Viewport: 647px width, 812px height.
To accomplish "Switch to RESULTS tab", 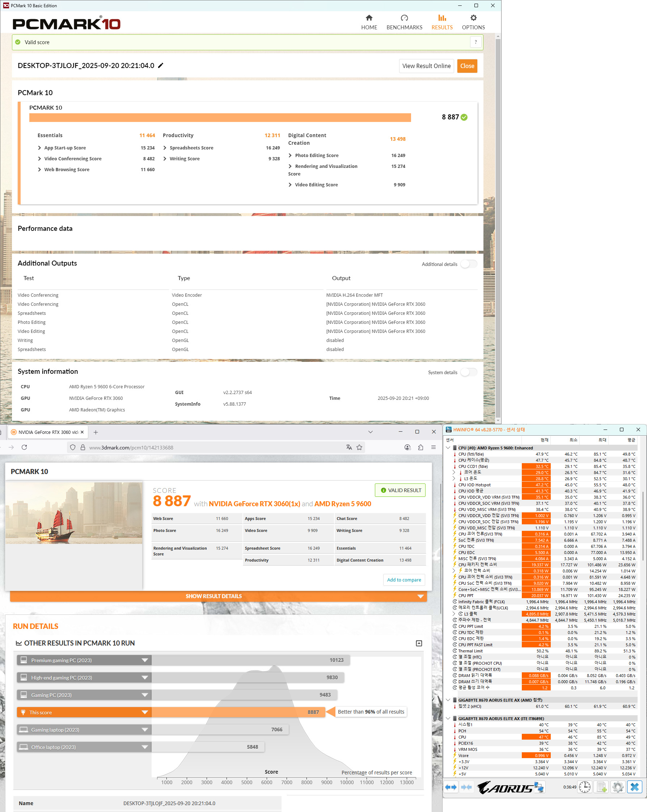I will (442, 22).
